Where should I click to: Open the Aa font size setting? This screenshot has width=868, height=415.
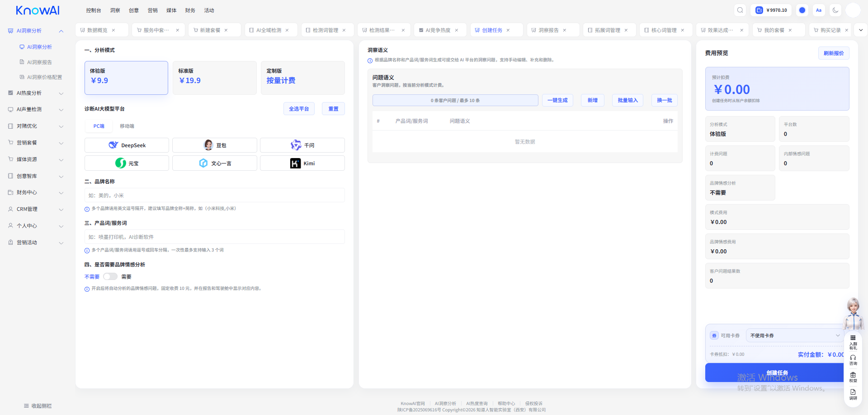(819, 10)
